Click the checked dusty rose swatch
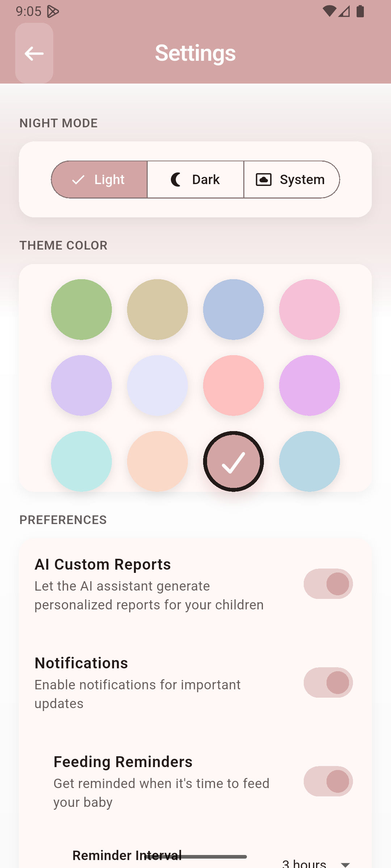Screen dimensions: 391x868 (234, 461)
